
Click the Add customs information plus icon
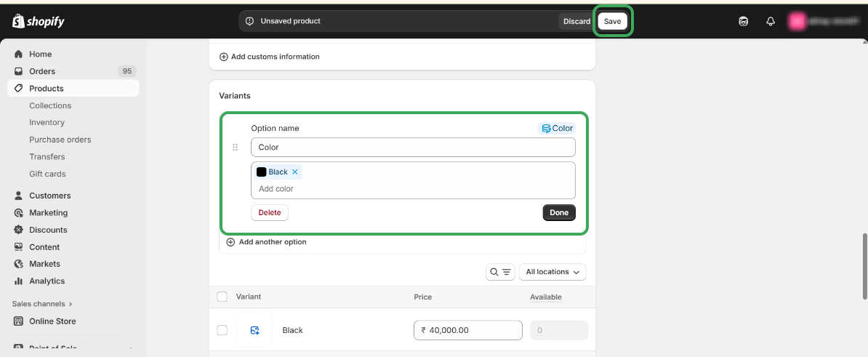point(224,57)
